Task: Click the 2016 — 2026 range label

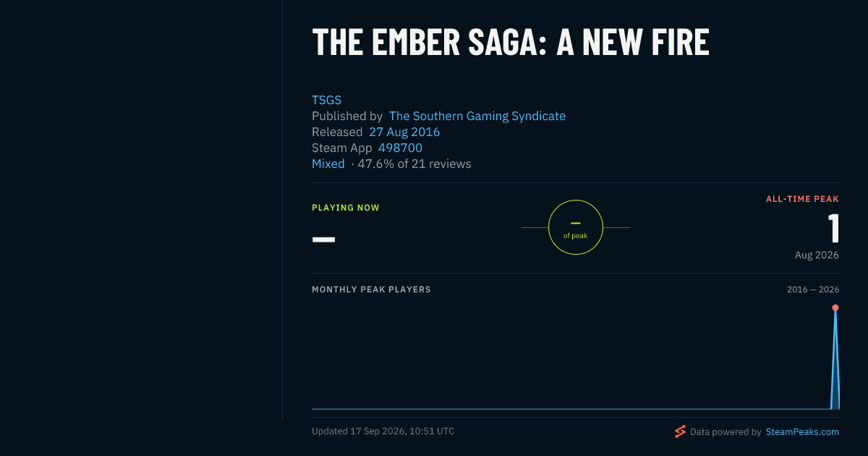Action: 813,290
